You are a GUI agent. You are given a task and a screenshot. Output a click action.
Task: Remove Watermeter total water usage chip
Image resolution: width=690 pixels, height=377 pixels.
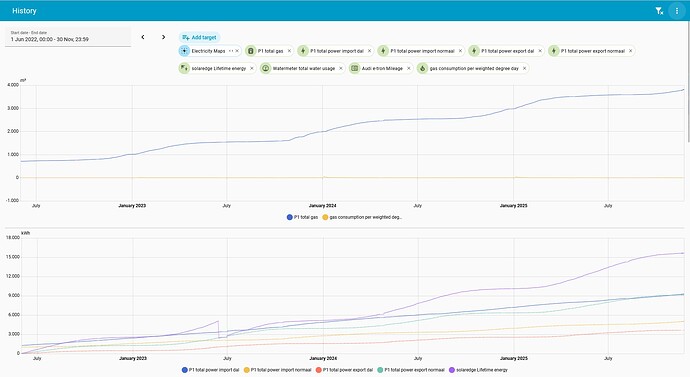341,69
